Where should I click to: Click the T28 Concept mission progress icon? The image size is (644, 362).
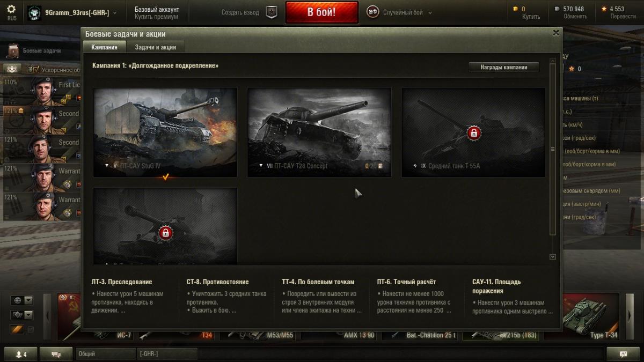click(x=380, y=166)
